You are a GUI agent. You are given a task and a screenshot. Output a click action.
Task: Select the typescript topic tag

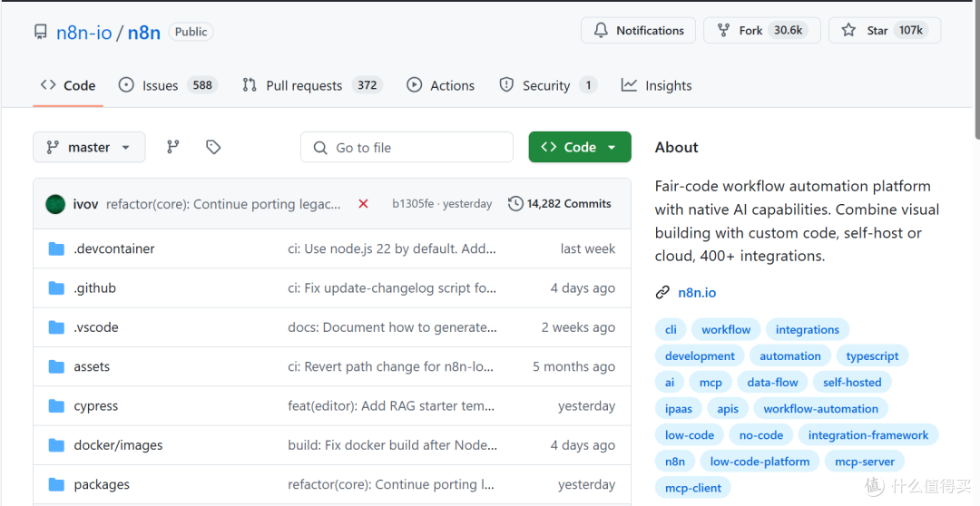(872, 356)
